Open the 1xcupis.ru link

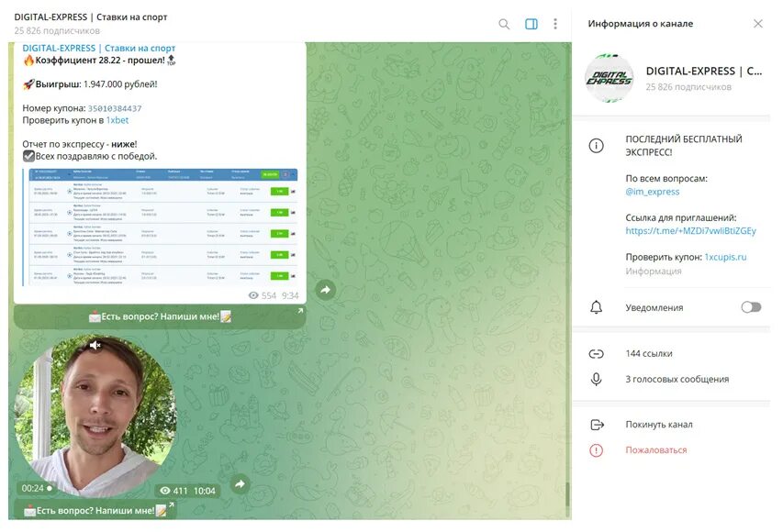click(725, 257)
